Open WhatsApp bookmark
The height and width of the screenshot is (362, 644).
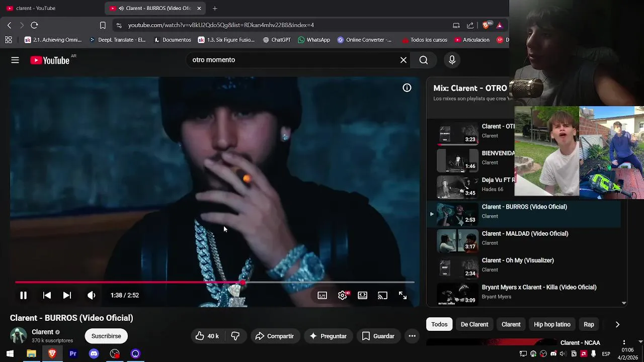point(314,40)
